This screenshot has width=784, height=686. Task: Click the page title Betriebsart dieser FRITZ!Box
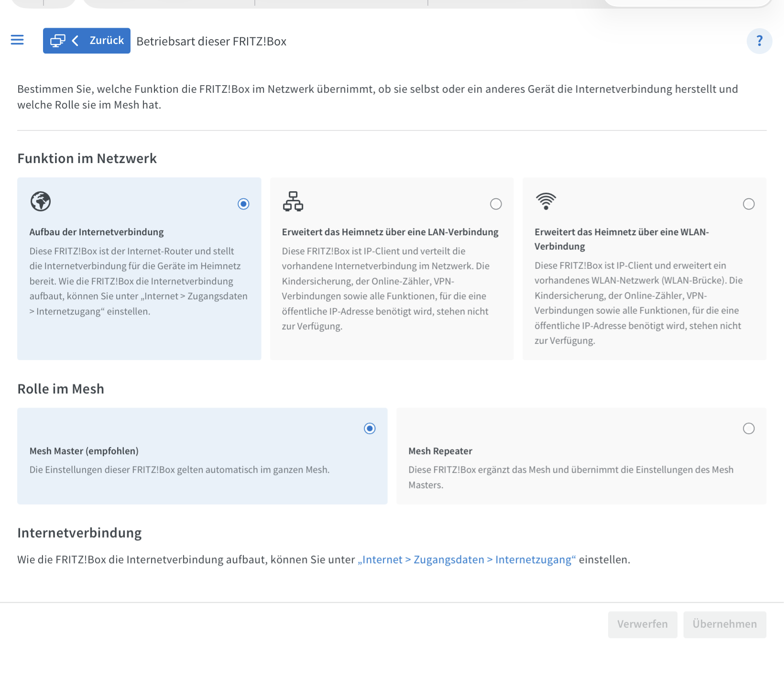pyautogui.click(x=211, y=42)
